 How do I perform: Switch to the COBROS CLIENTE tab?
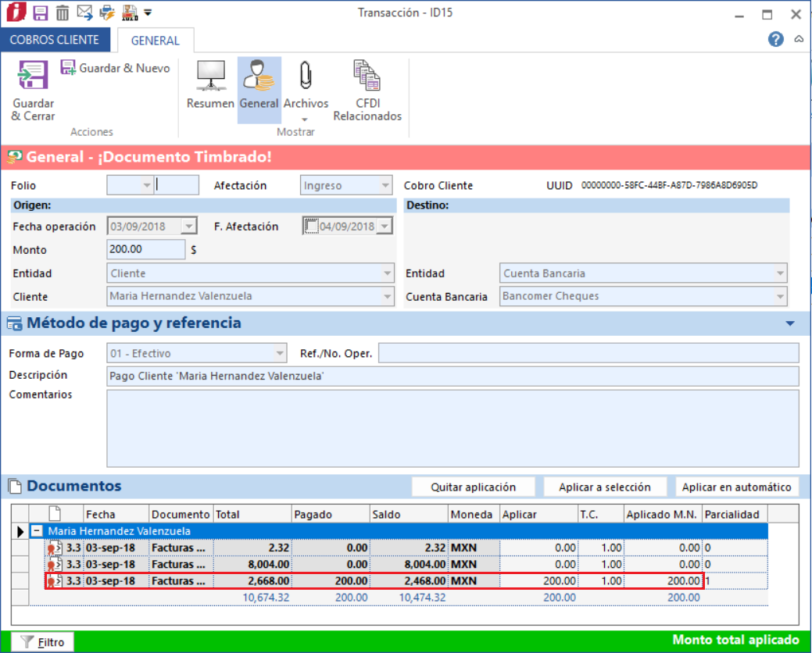click(55, 40)
